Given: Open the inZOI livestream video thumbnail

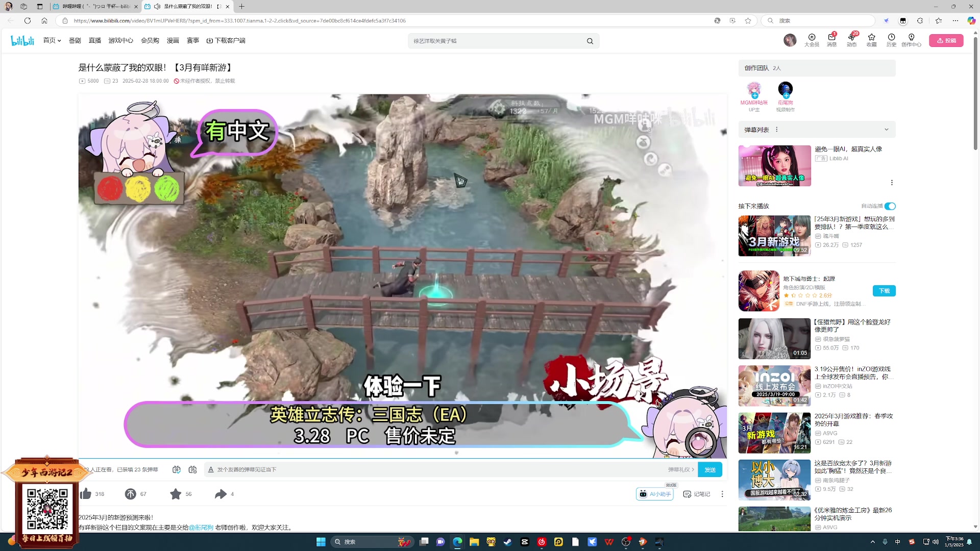Looking at the screenshot, I should pos(774,386).
